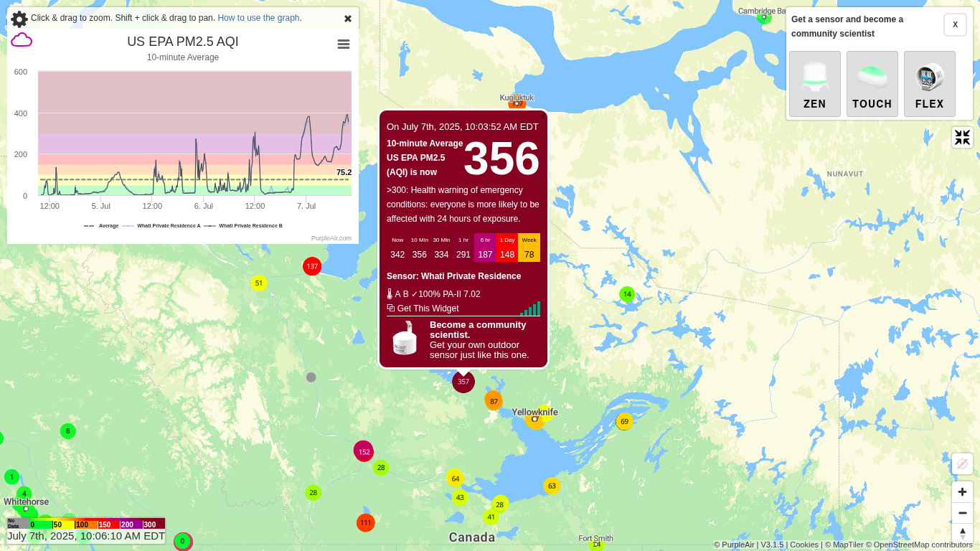Click the green marker at Cambridge Bay

(x=764, y=18)
